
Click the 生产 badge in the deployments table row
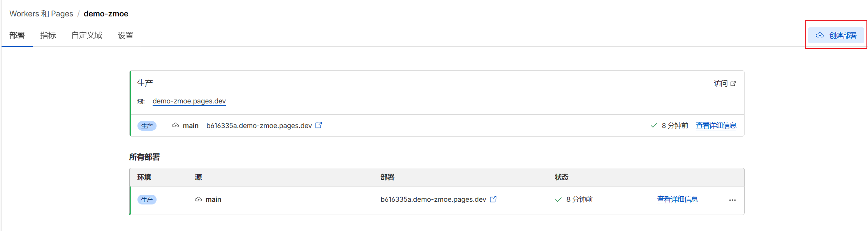(x=147, y=200)
